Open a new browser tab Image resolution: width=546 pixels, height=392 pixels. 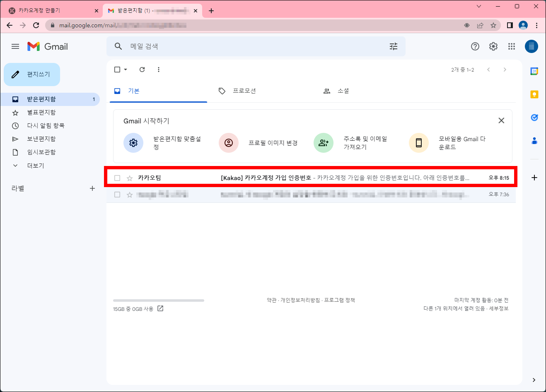(211, 11)
